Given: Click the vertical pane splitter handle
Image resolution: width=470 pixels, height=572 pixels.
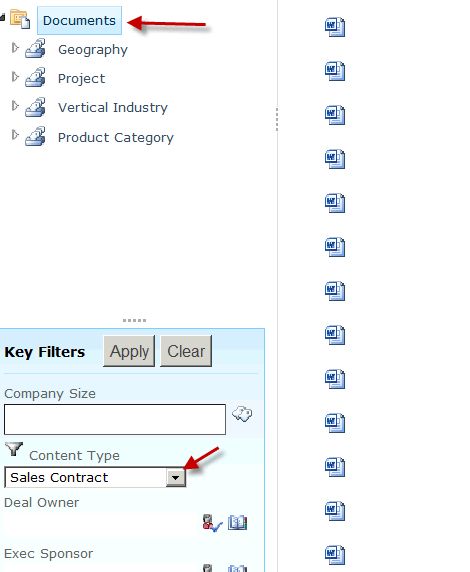Looking at the screenshot, I should coord(277,119).
